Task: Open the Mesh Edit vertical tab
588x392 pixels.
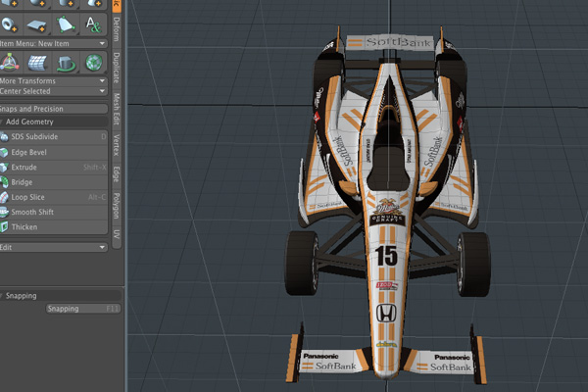Action: [117, 109]
